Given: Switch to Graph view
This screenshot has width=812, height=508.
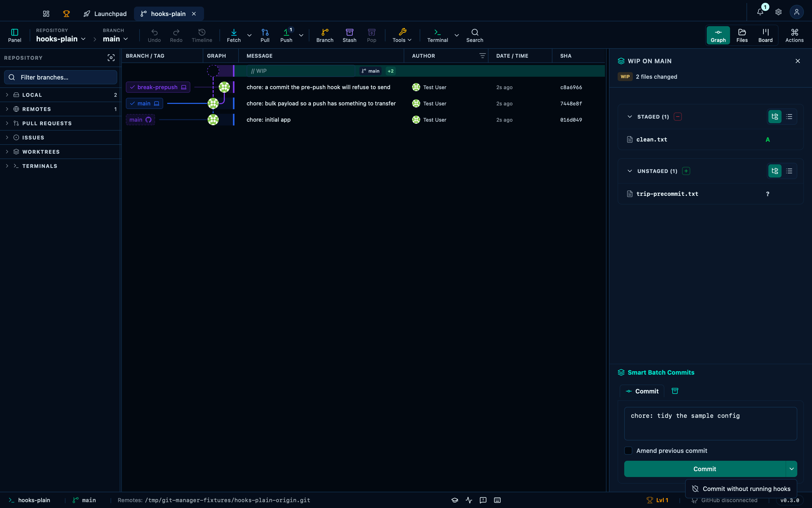Looking at the screenshot, I should (x=718, y=35).
